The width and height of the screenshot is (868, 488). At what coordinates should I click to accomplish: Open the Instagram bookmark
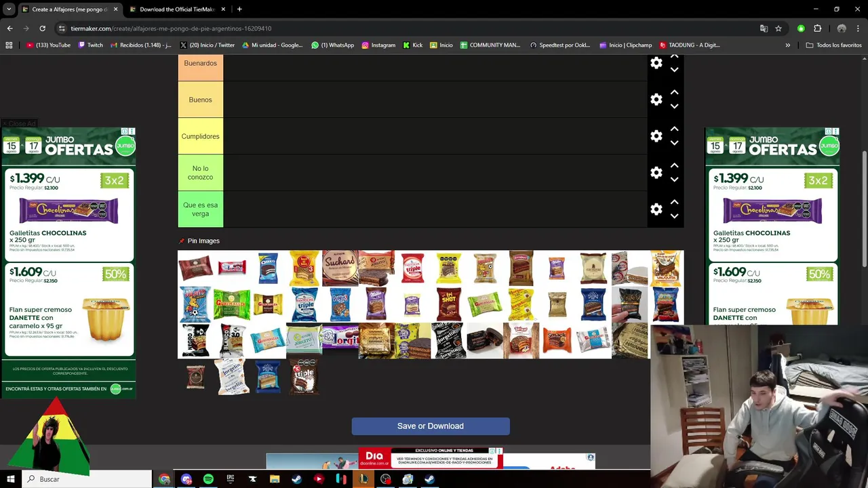point(378,45)
